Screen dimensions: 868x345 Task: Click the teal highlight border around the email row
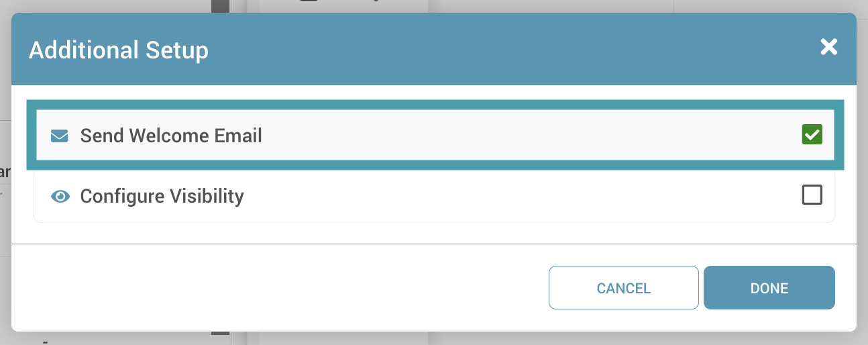tap(435, 105)
